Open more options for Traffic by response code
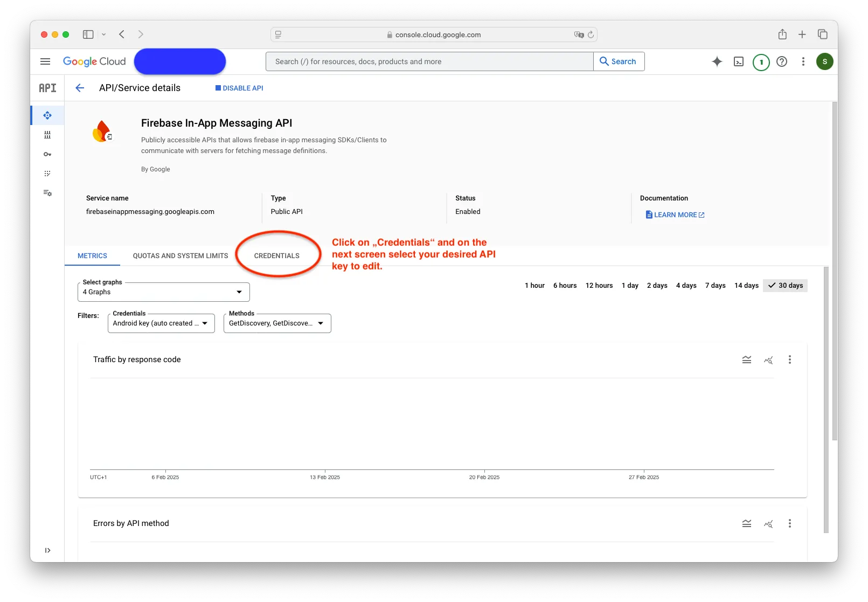Image resolution: width=868 pixels, height=602 pixels. [x=790, y=359]
